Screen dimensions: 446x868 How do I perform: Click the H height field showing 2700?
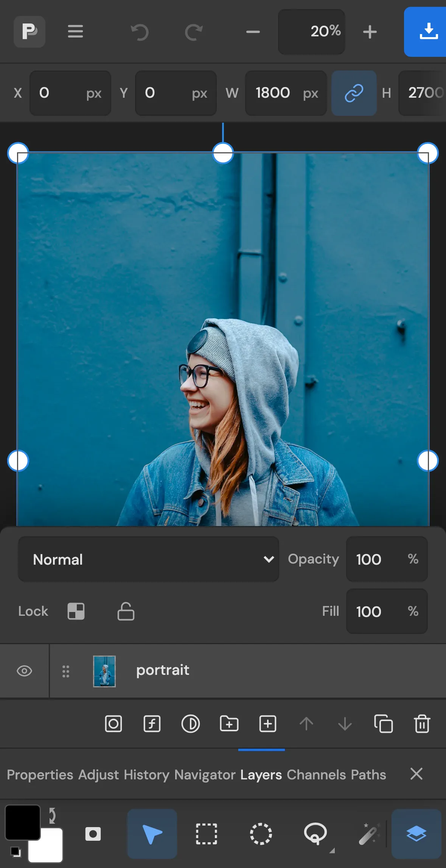tap(422, 93)
